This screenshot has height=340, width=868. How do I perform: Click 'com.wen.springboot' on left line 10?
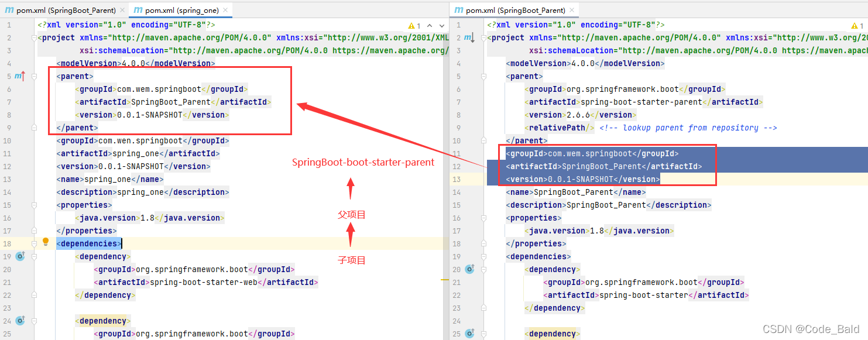click(140, 140)
